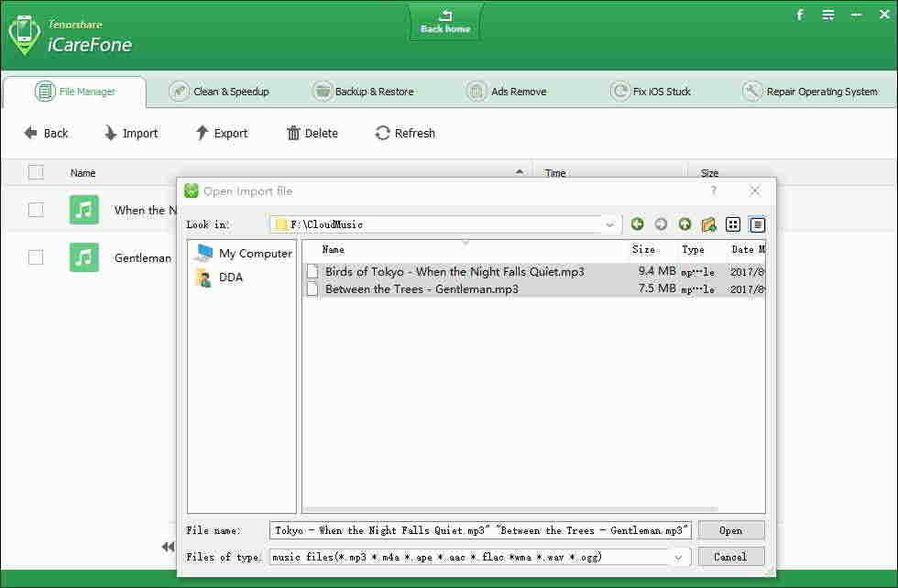Open the Files of type dropdown
Screen dimensions: 898x588
coord(679,557)
